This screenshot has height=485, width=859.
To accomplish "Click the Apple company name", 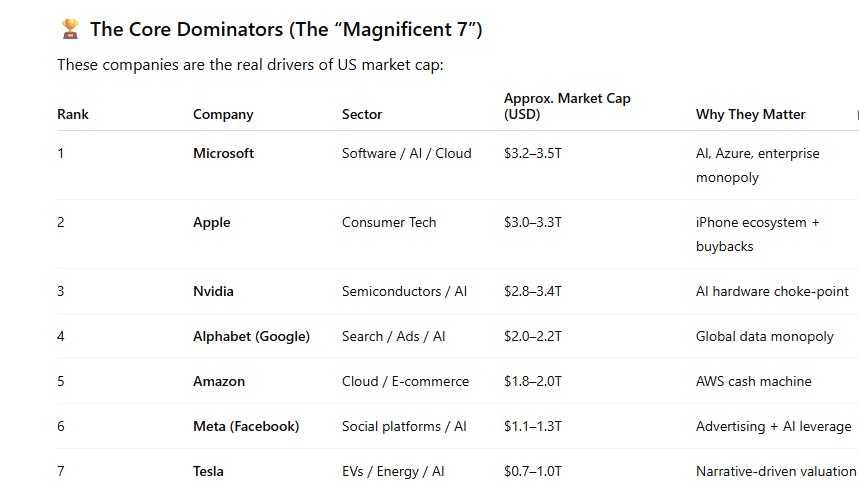I will 211,222.
